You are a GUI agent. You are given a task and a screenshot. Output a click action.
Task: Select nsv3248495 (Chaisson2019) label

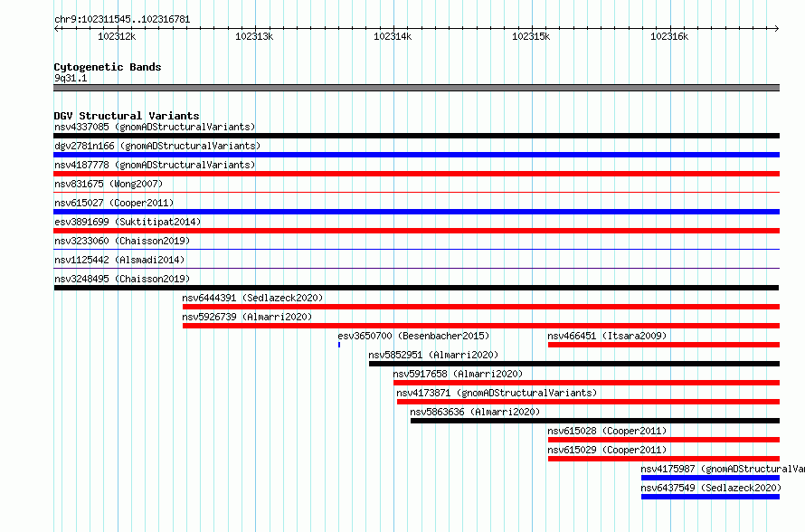[x=122, y=279]
